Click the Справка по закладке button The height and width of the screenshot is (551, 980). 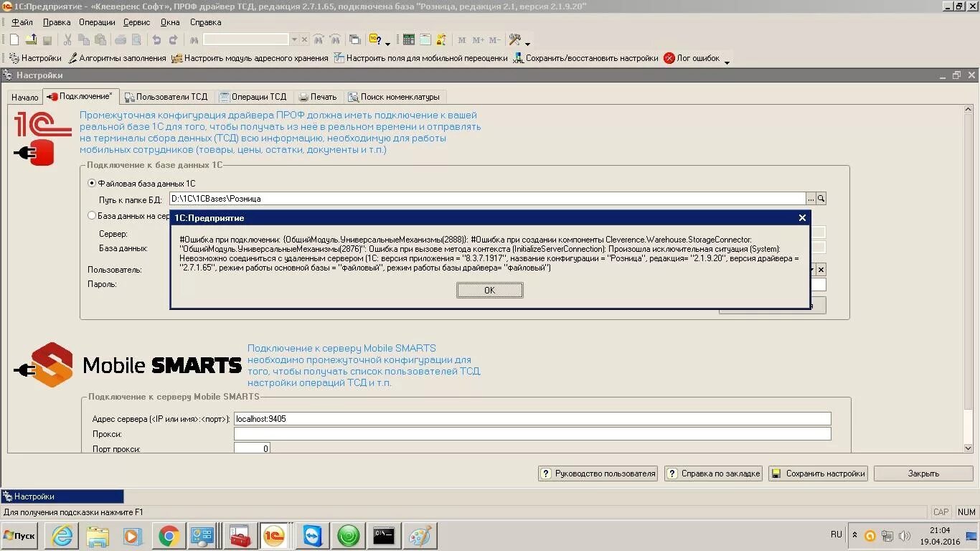713,474
